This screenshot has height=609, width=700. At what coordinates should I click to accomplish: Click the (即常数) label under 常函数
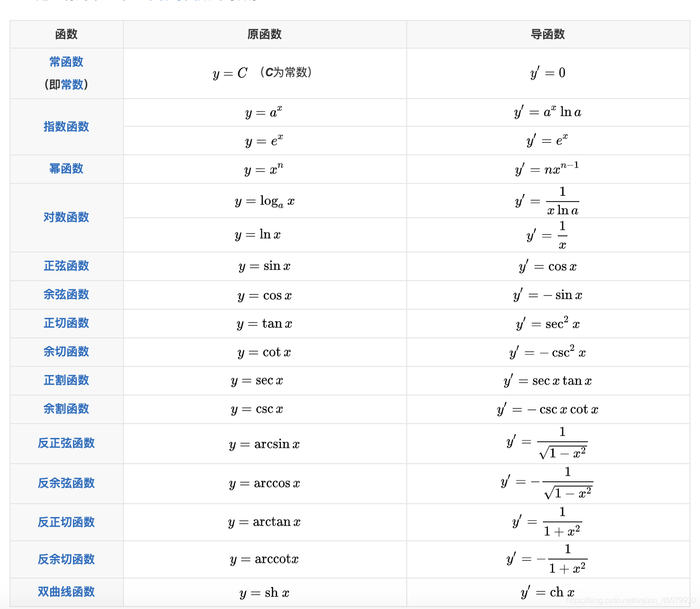pos(66,85)
